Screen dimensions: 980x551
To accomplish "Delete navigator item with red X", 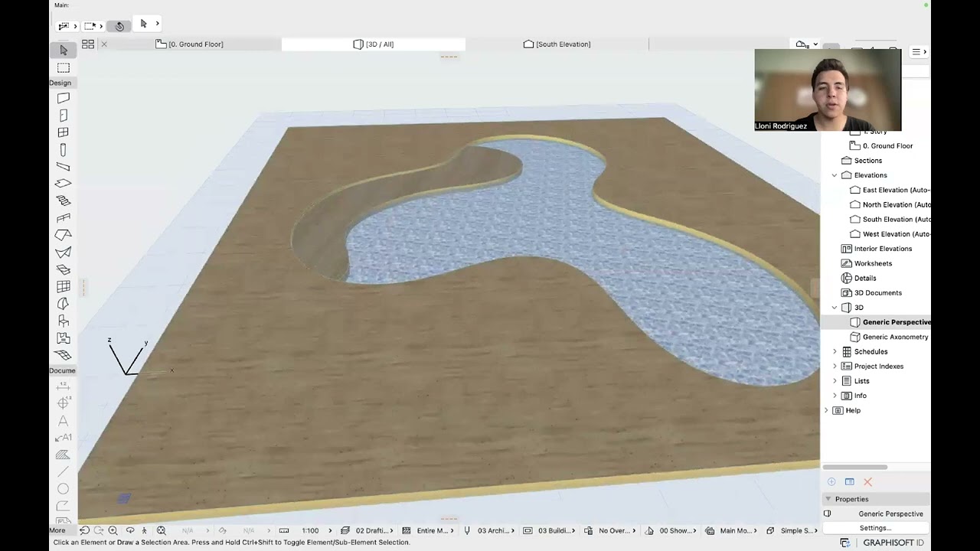I will (867, 482).
